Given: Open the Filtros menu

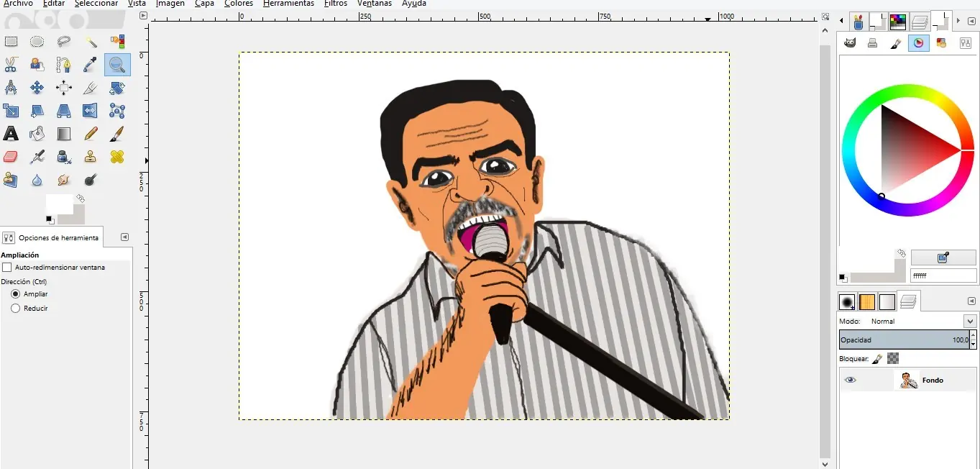Looking at the screenshot, I should (336, 4).
